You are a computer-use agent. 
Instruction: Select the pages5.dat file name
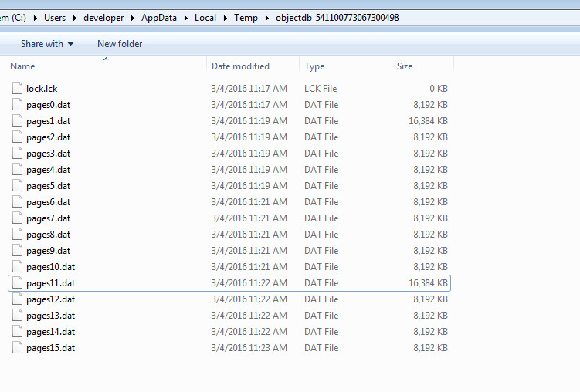[48, 186]
